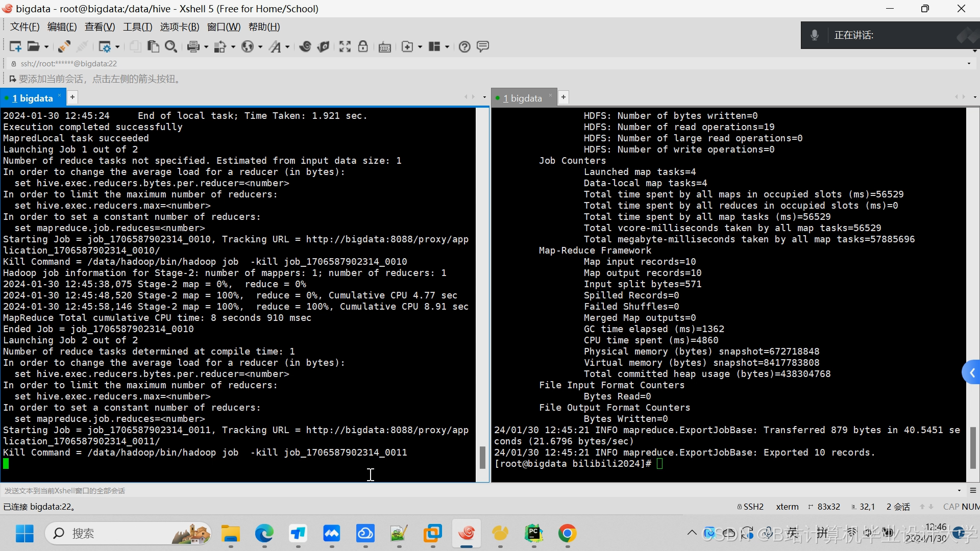This screenshot has height=551, width=980.
Task: Open the virtual keyboard toolbar icon
Action: click(x=385, y=47)
